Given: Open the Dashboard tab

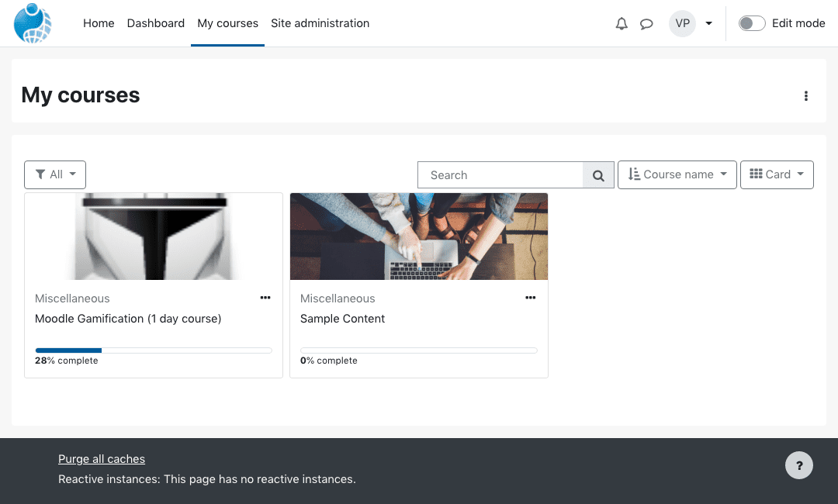Looking at the screenshot, I should (x=156, y=23).
